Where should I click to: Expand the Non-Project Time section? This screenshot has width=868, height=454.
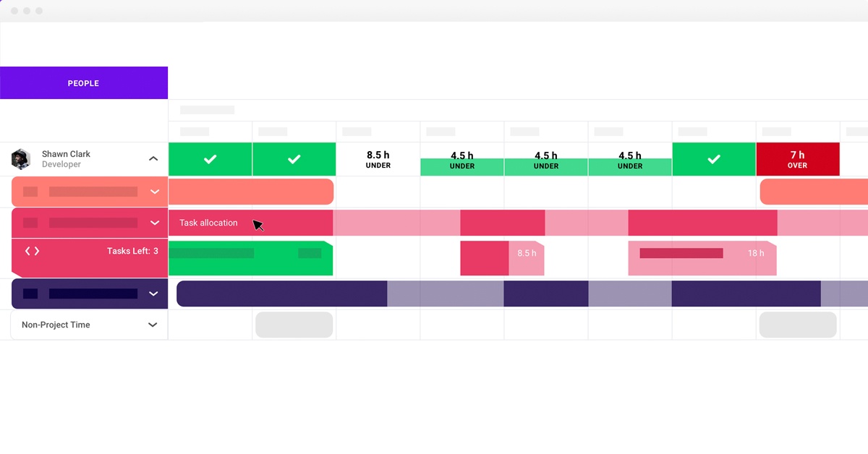click(153, 325)
